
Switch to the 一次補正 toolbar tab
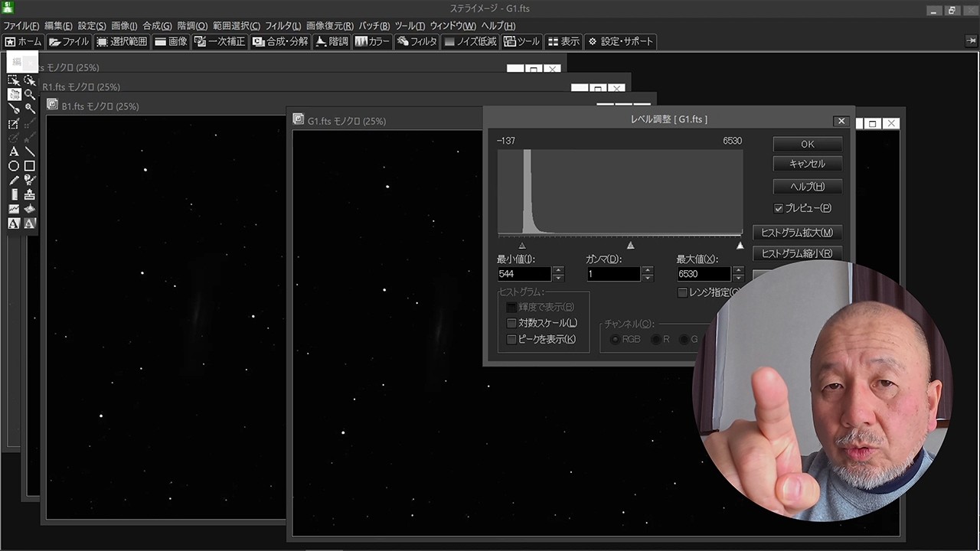(x=220, y=41)
